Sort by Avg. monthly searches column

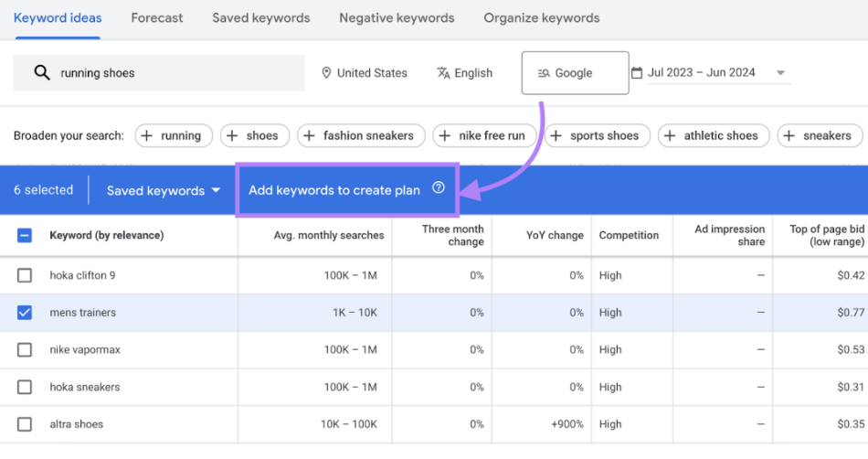coord(329,235)
